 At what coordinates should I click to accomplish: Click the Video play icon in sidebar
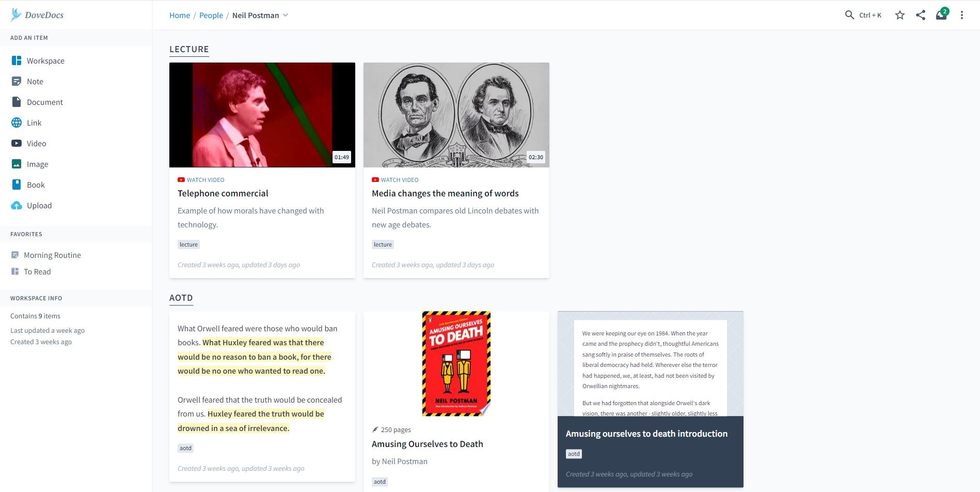pyautogui.click(x=17, y=143)
